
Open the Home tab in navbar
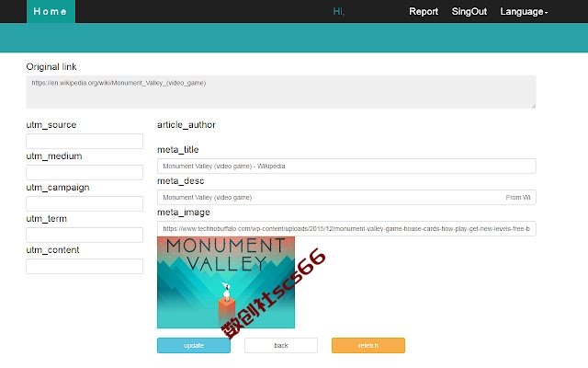coord(51,11)
